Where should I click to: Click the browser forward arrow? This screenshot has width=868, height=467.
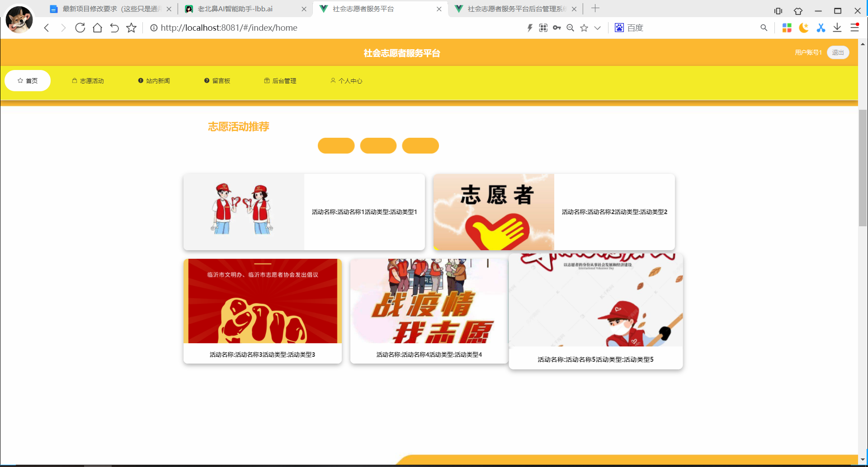tap(63, 28)
